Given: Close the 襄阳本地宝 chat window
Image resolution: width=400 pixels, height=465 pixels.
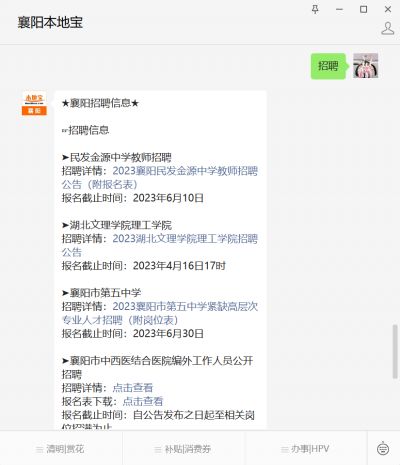Looking at the screenshot, I should [x=388, y=9].
